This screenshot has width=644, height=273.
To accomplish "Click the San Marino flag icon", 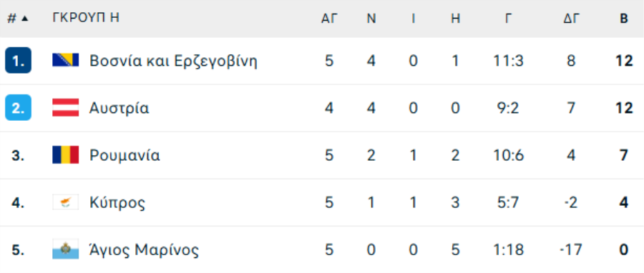I will tap(65, 249).
